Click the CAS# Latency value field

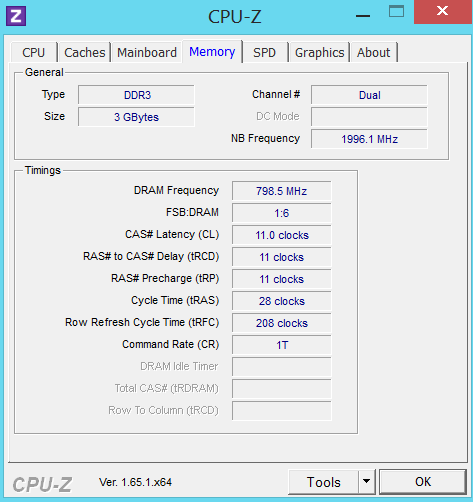tap(282, 235)
